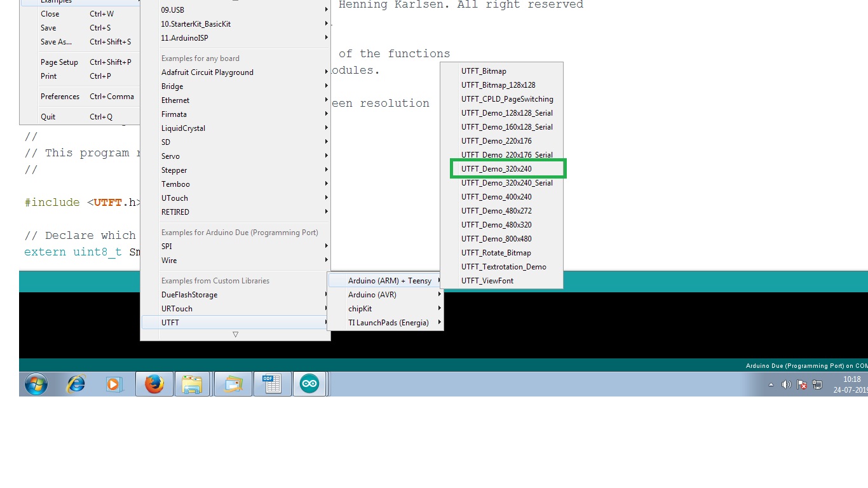Open the UTFT_Demo_128x128_Serial example
868x488 pixels.
tap(501, 112)
